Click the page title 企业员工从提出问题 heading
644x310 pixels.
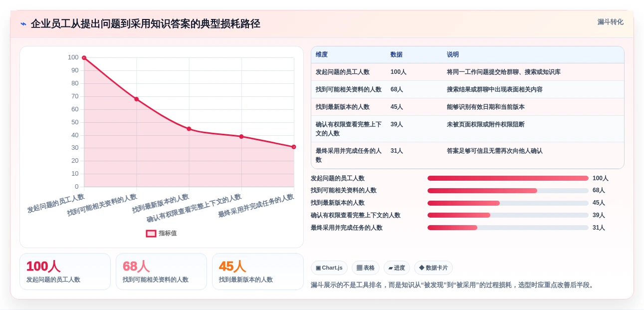tap(146, 23)
